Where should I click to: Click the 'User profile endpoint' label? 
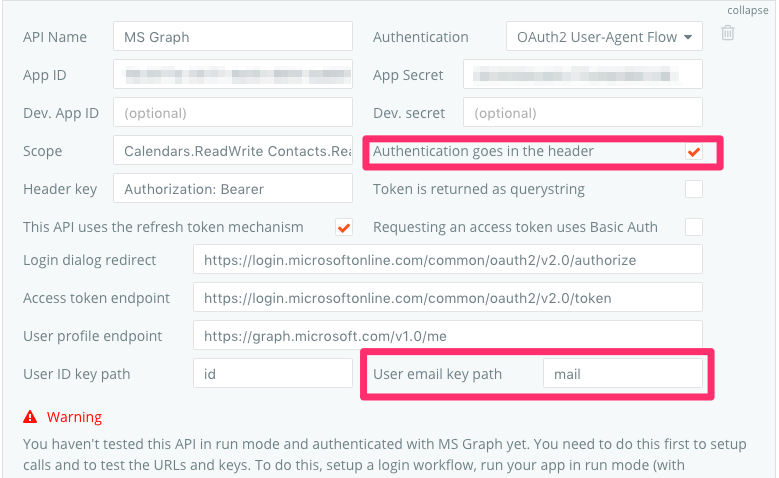(92, 336)
